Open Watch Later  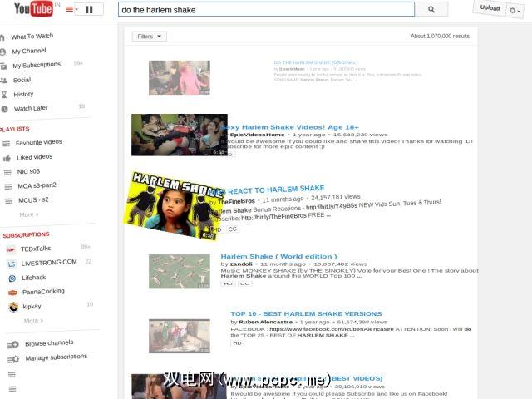click(x=31, y=108)
